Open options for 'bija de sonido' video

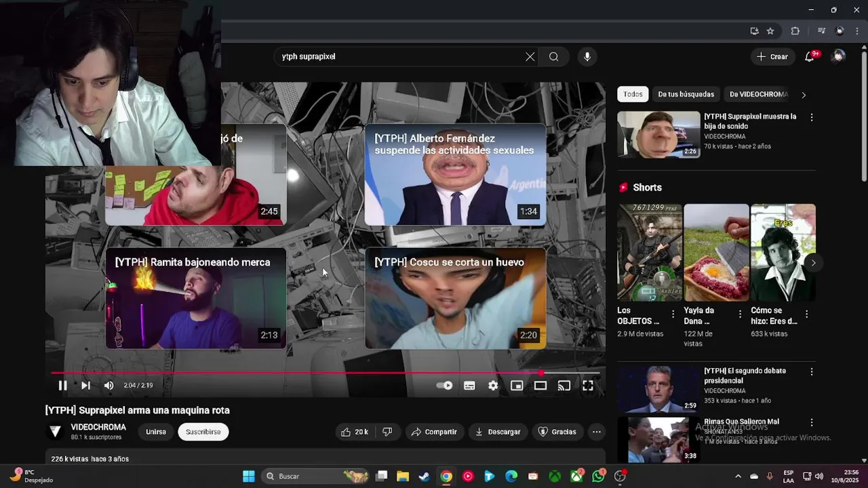click(812, 117)
